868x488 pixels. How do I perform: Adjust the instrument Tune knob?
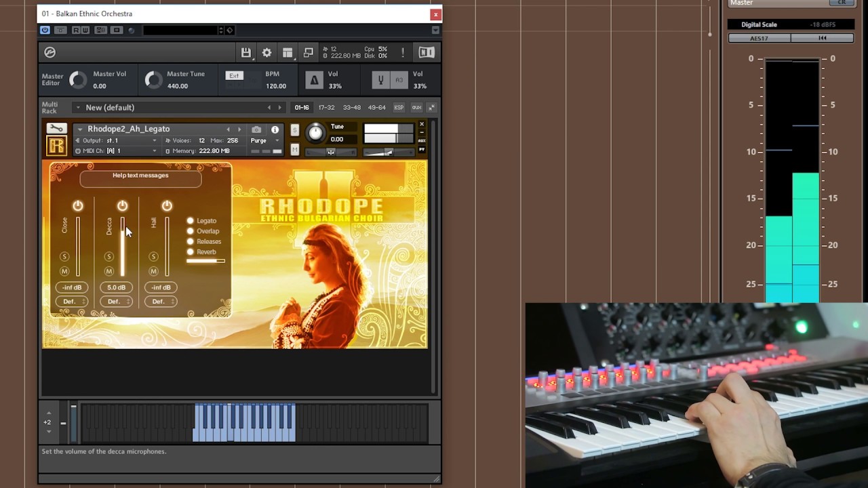(x=315, y=133)
